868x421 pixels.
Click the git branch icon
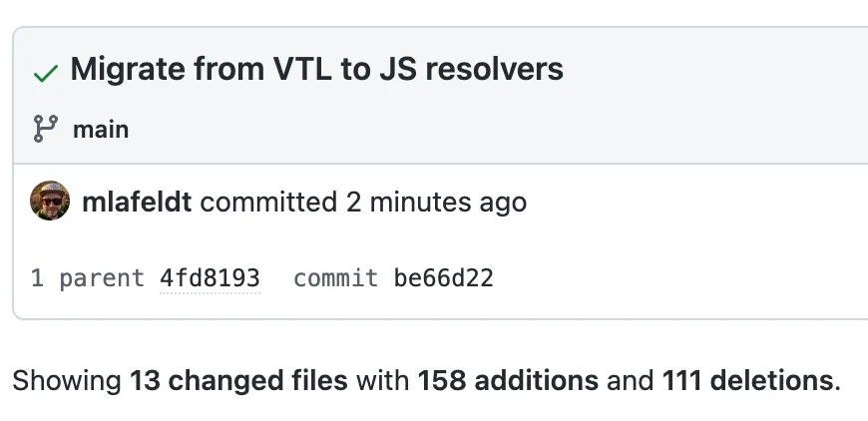(45, 129)
